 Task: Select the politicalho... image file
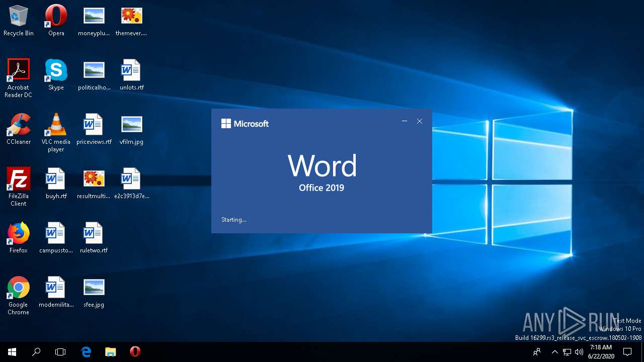pos(94,75)
